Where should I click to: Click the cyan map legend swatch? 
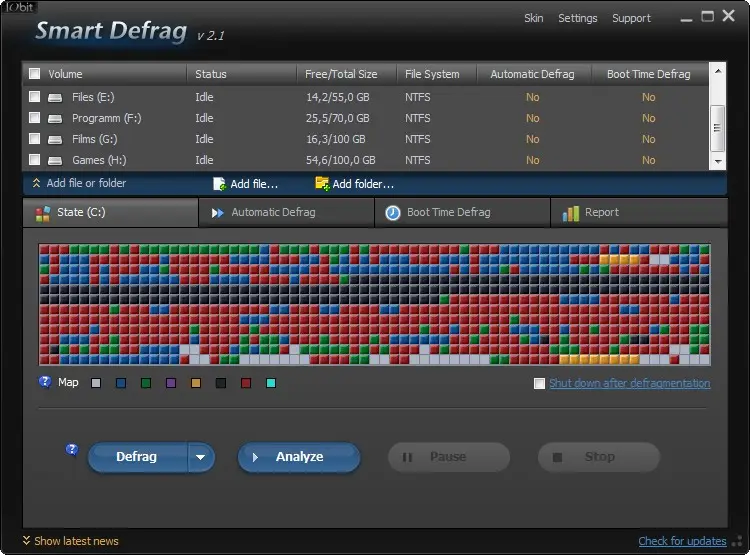click(x=271, y=383)
